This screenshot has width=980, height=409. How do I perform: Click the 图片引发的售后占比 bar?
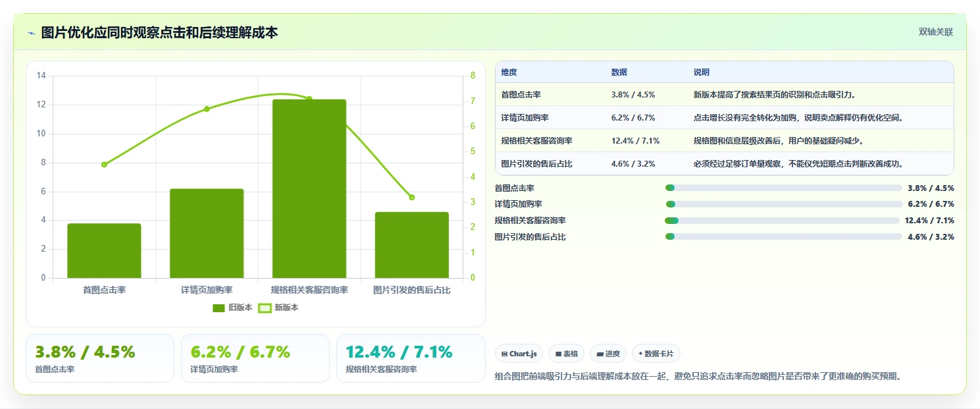(412, 245)
